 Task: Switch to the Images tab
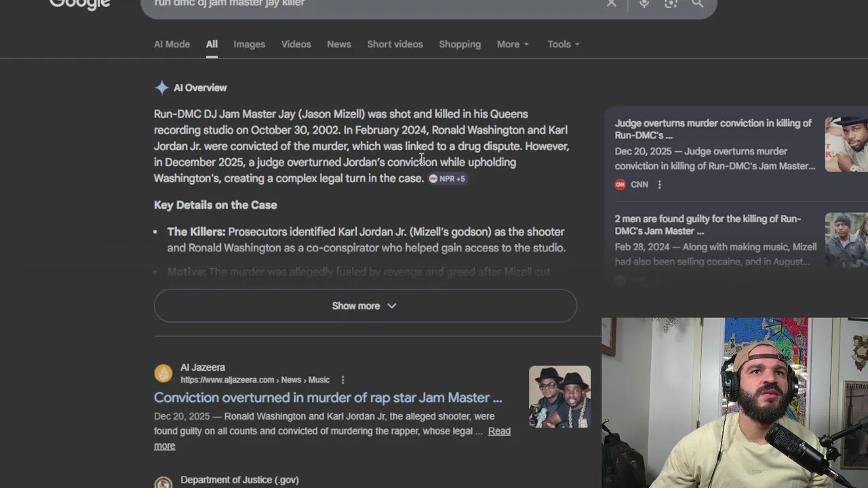click(x=249, y=44)
